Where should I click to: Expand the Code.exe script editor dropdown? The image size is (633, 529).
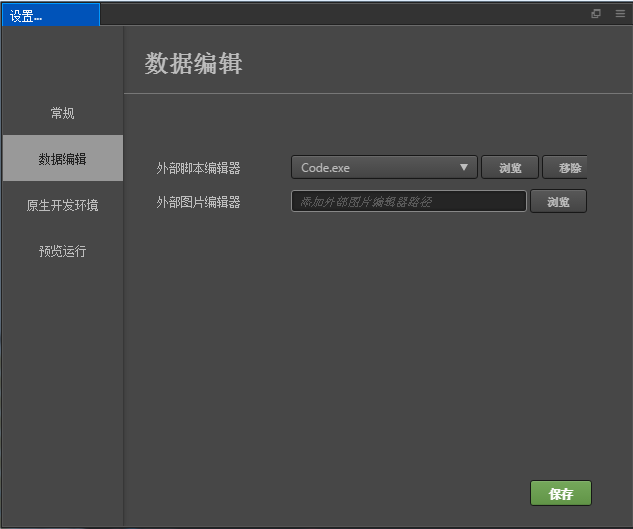point(384,167)
